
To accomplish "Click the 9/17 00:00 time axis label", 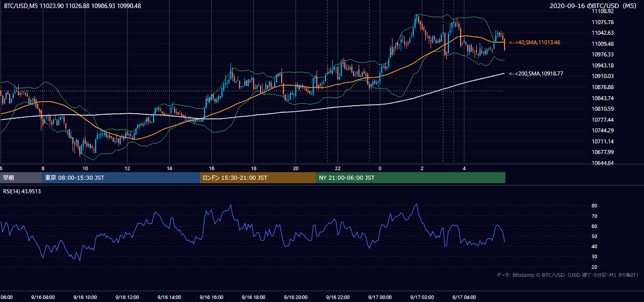I will point(380,297).
